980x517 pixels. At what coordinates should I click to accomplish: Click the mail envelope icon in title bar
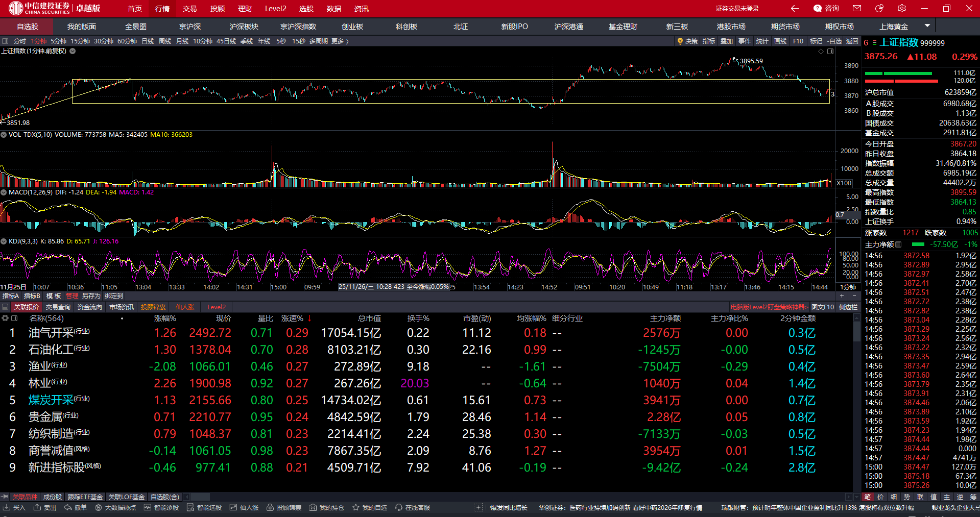coord(857,8)
